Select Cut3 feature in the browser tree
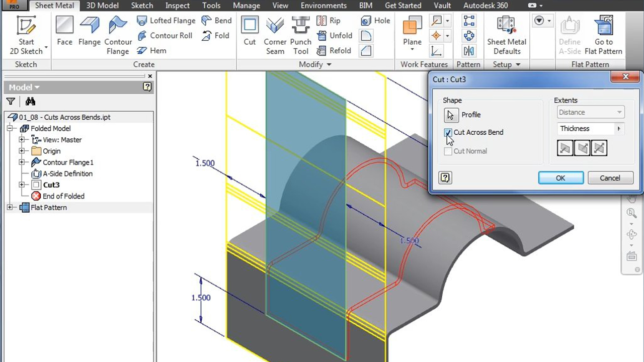This screenshot has width=644, height=362. tap(51, 185)
